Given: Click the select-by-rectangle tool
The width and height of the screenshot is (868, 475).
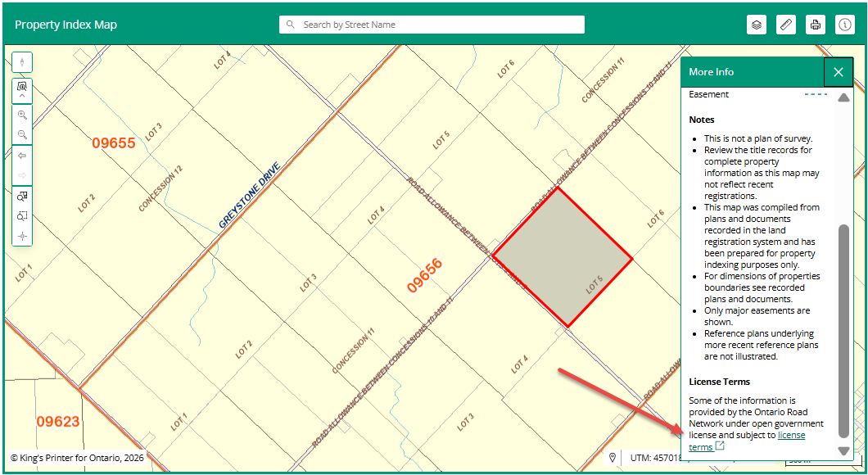Looking at the screenshot, I should click(22, 216).
